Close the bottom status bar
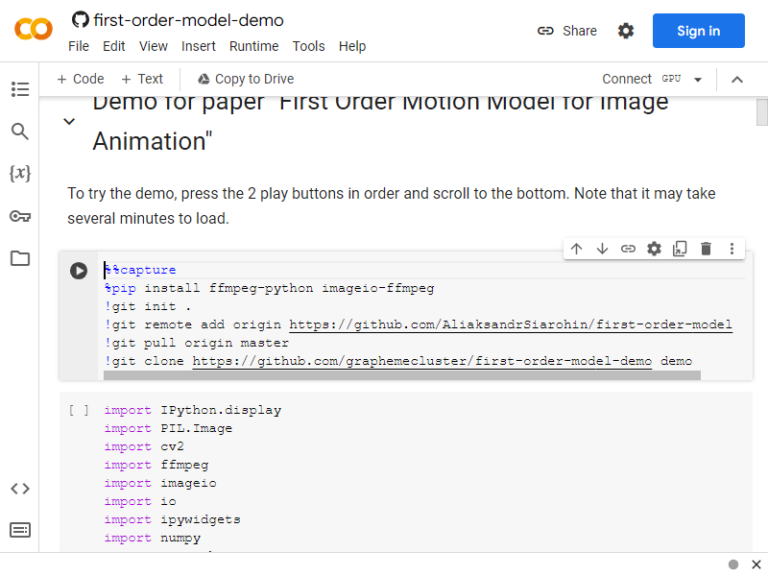Viewport: 768px width, 576px height. (756, 564)
